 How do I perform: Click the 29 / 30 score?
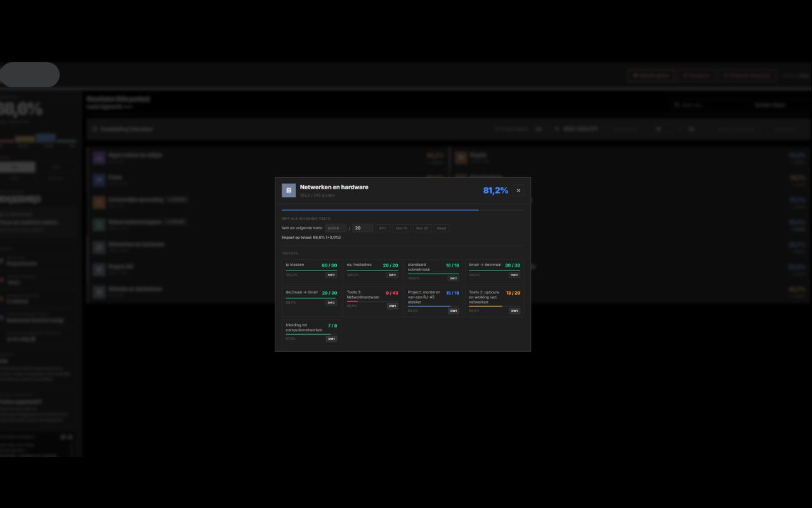329,293
